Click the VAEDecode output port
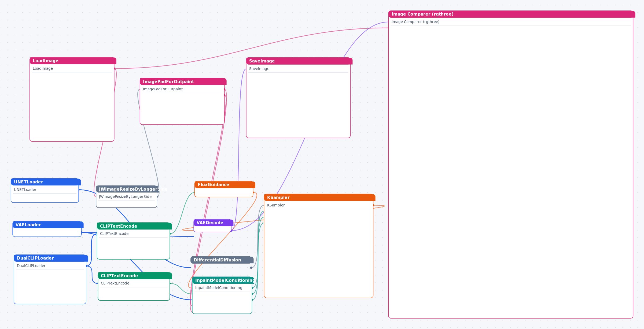 [x=231, y=230]
